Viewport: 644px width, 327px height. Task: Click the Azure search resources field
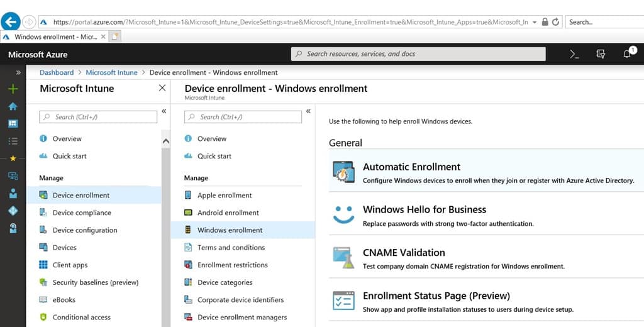[418, 54]
